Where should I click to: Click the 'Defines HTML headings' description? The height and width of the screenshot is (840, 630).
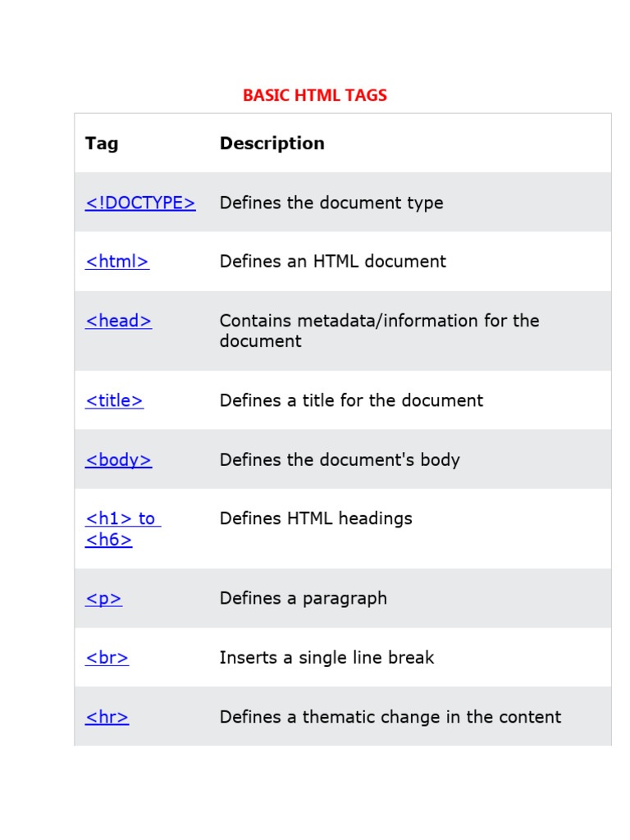click(316, 518)
